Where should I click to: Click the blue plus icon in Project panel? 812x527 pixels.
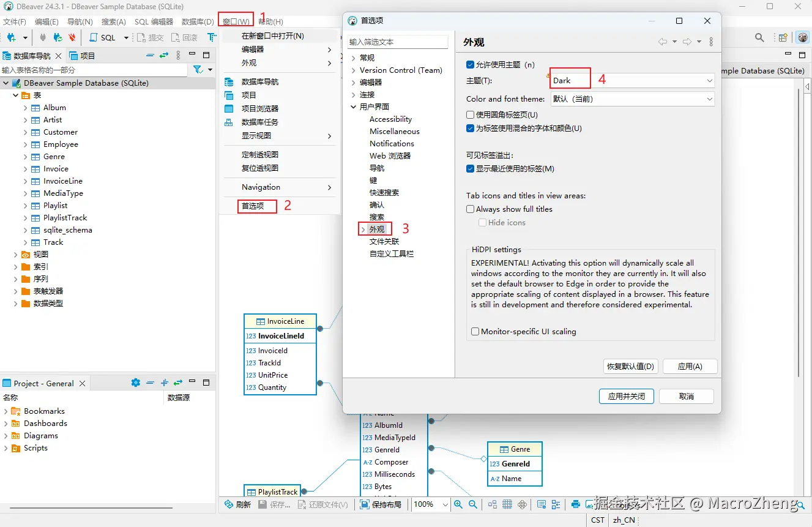[164, 383]
